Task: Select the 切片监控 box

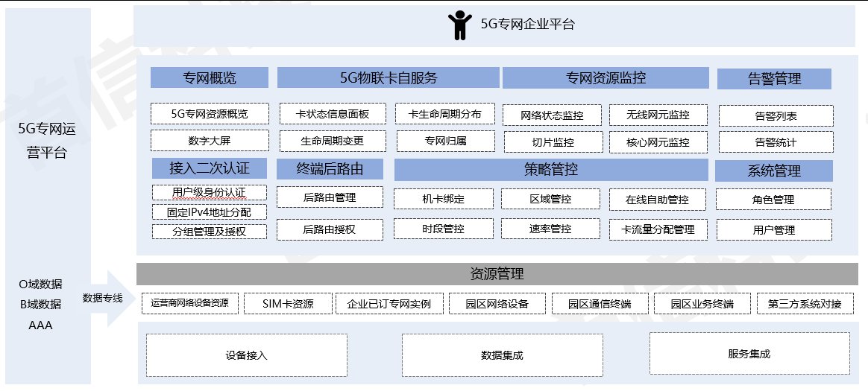Action: click(553, 142)
